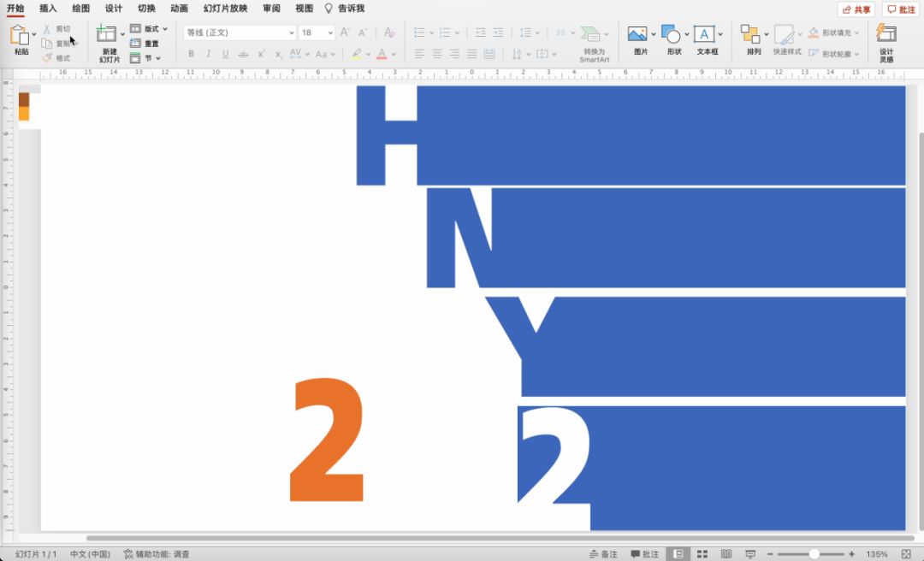Expand the Layout (版式) dropdown
924x561 pixels.
click(x=149, y=28)
